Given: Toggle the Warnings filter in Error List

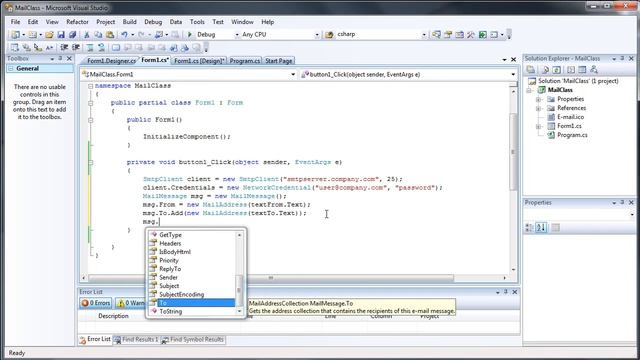Looking at the screenshot, I should pos(130,303).
